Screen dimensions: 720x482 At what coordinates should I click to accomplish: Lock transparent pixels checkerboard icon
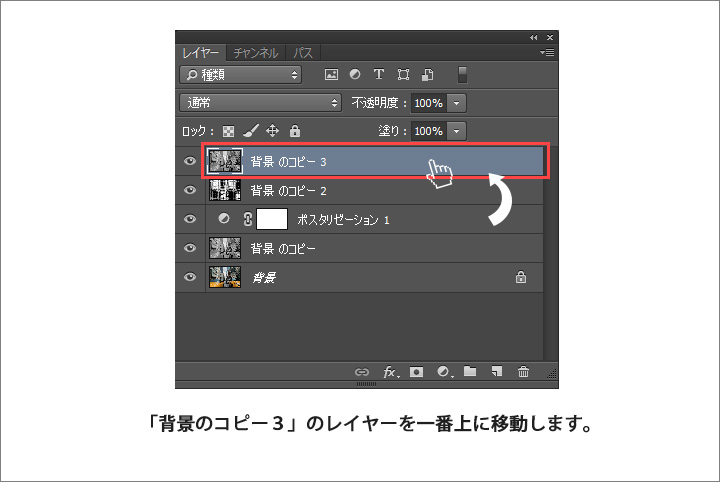click(x=228, y=132)
